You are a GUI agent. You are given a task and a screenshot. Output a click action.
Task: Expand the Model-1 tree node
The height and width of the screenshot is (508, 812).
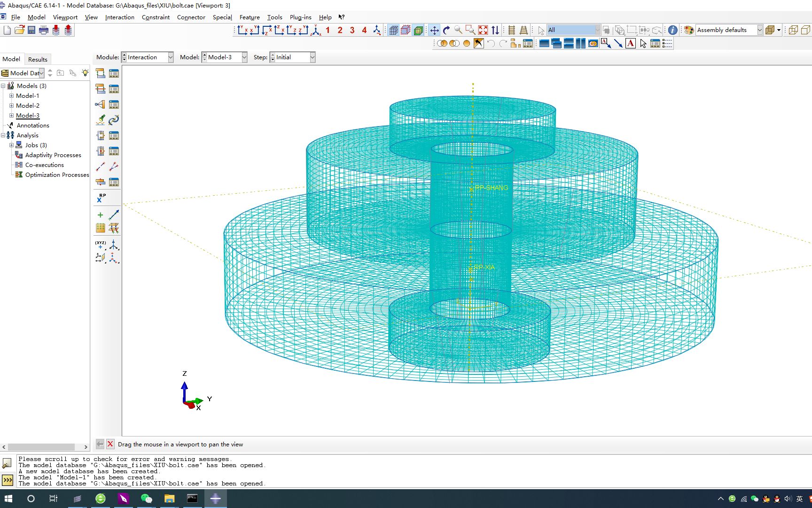[11, 95]
